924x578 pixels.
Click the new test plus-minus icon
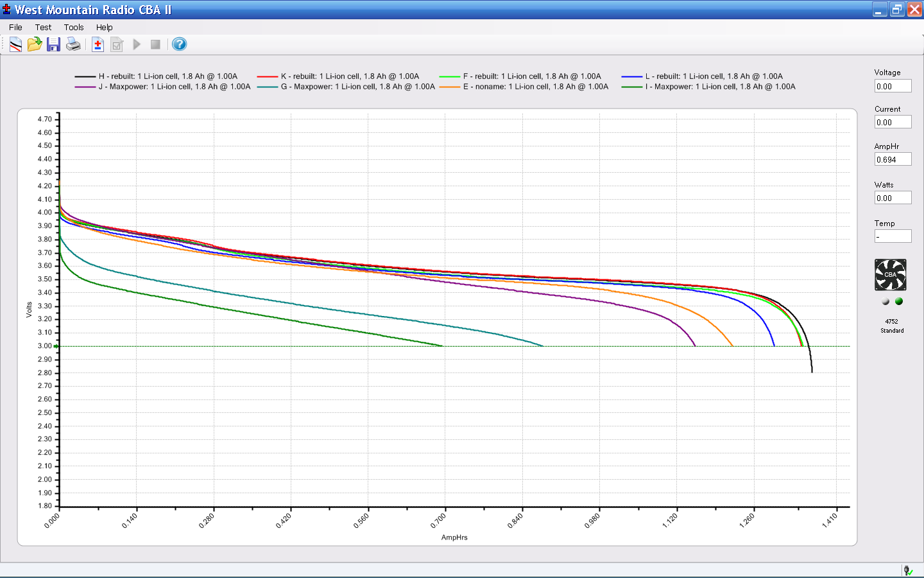(98, 44)
